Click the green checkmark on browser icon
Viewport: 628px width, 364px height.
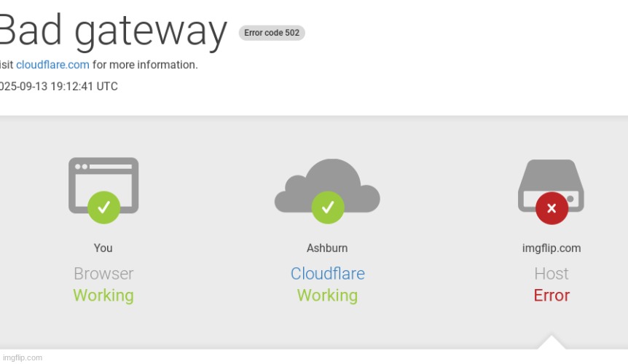(x=103, y=207)
